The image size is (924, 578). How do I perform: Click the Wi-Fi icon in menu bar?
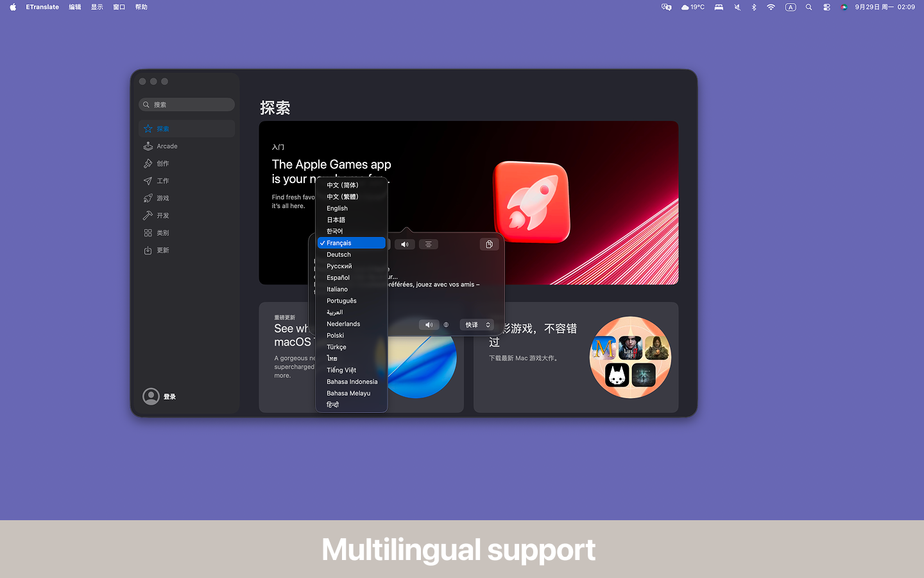coord(771,7)
